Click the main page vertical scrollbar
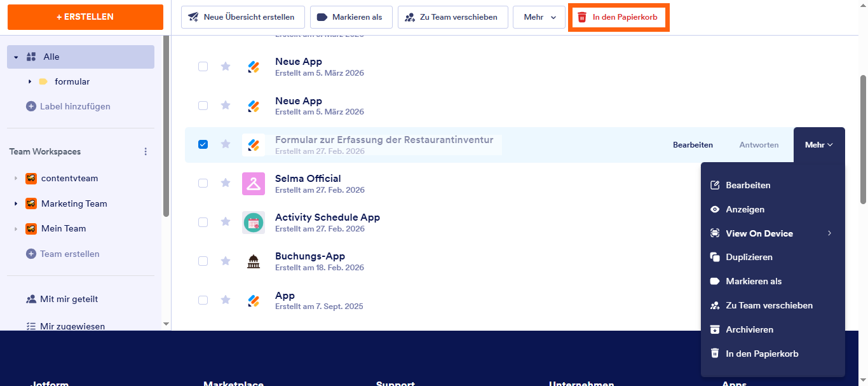Image resolution: width=868 pixels, height=386 pixels. click(863, 140)
